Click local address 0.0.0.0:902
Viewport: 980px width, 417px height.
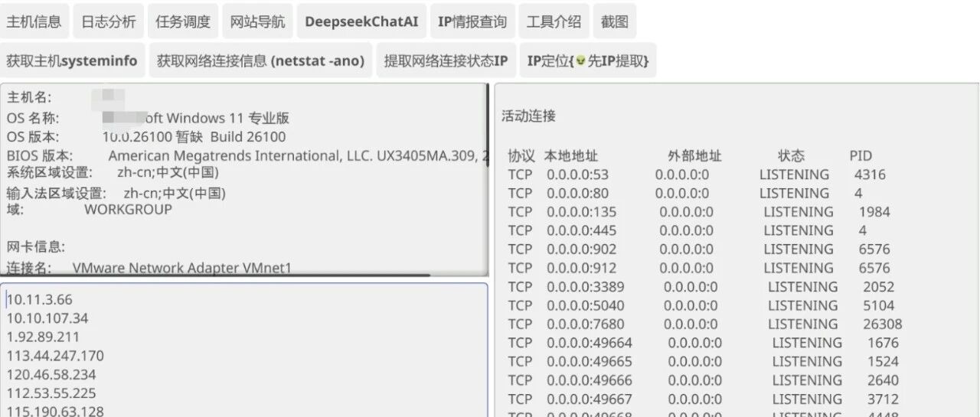(x=582, y=249)
